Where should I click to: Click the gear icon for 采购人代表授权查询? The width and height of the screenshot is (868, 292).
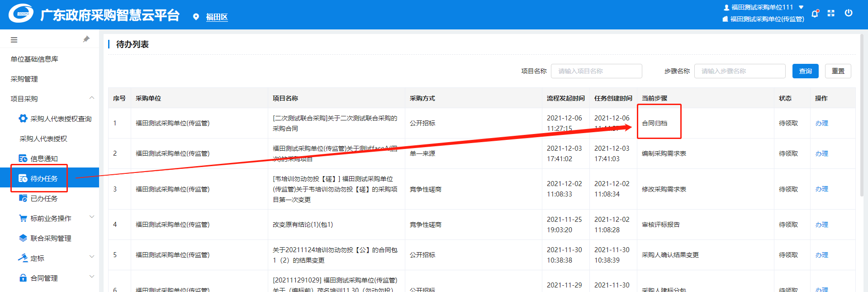pos(23,119)
